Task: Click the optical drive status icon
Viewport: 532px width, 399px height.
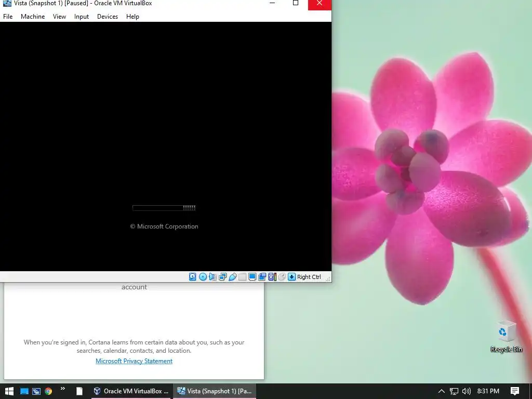Action: (x=203, y=277)
